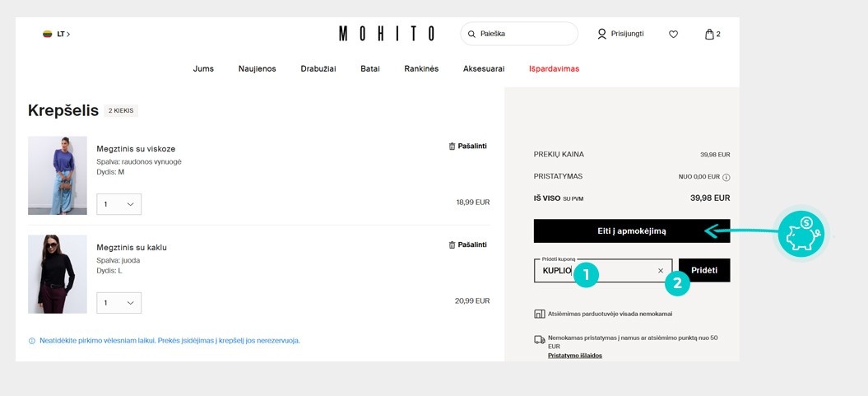Click the piggy bank savings icon
868x396 pixels.
tap(802, 234)
